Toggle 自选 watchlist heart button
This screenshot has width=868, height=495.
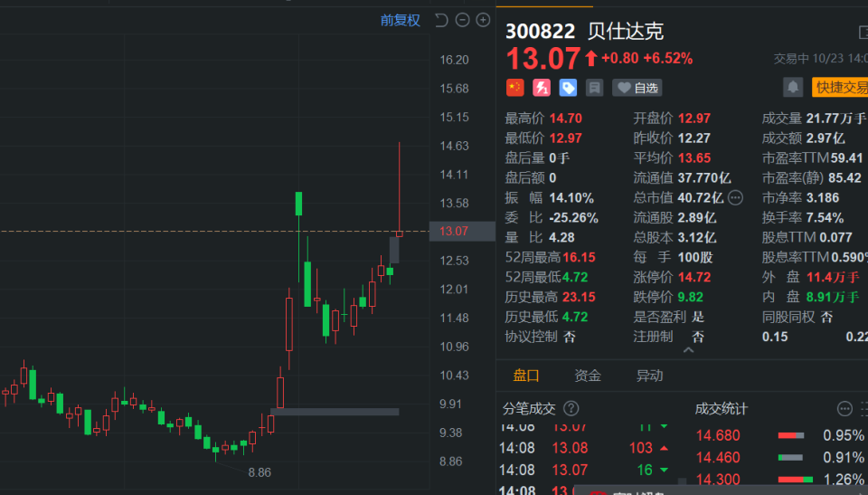pos(637,88)
